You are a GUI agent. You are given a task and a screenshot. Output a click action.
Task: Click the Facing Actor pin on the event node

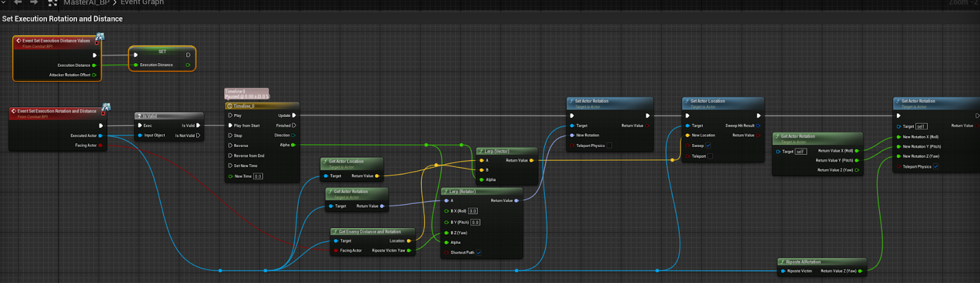[100, 146]
